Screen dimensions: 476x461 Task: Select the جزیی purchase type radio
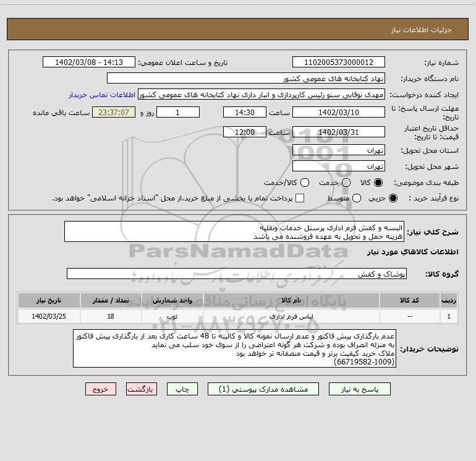pyautogui.click(x=393, y=198)
